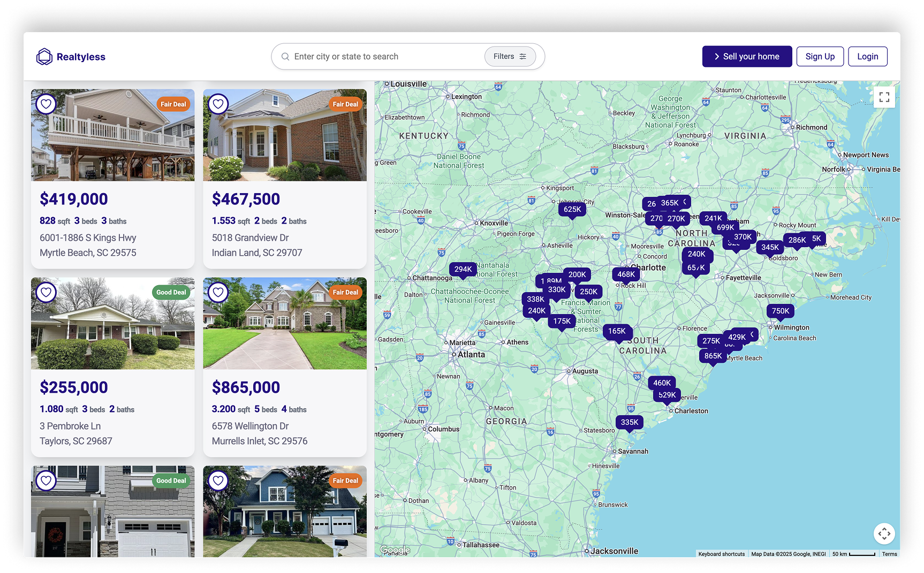Click the Indian Land, SC 29707 line

(x=257, y=253)
